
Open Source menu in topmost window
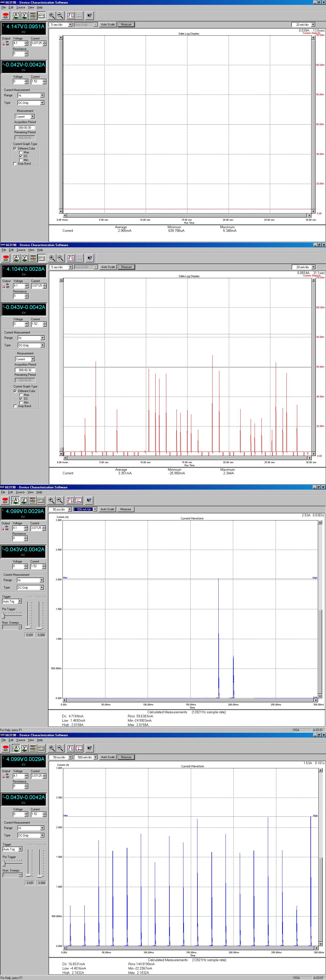click(x=21, y=7)
